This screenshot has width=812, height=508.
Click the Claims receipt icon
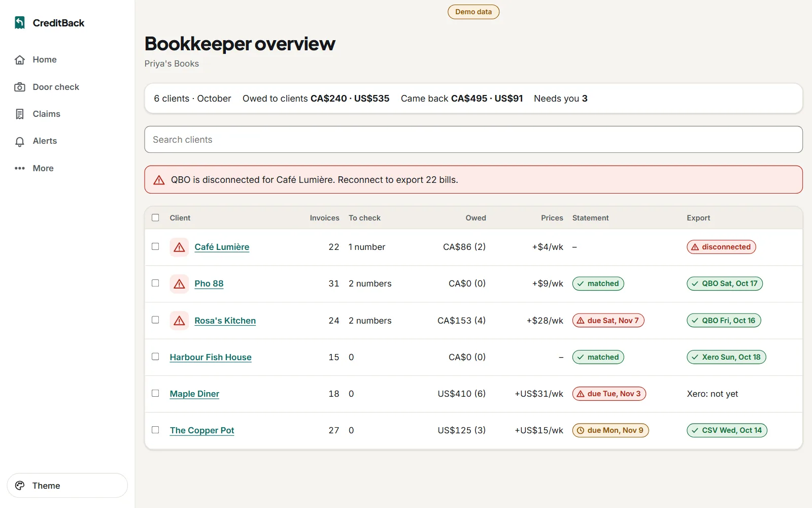click(20, 114)
